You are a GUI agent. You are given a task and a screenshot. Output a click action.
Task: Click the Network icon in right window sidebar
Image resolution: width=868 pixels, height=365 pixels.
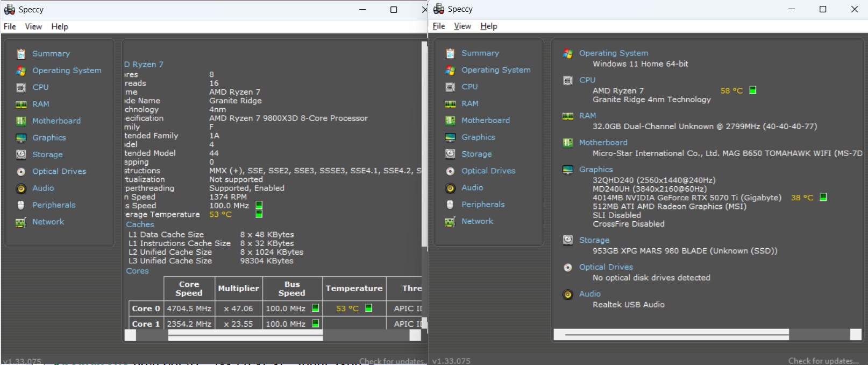coord(450,221)
